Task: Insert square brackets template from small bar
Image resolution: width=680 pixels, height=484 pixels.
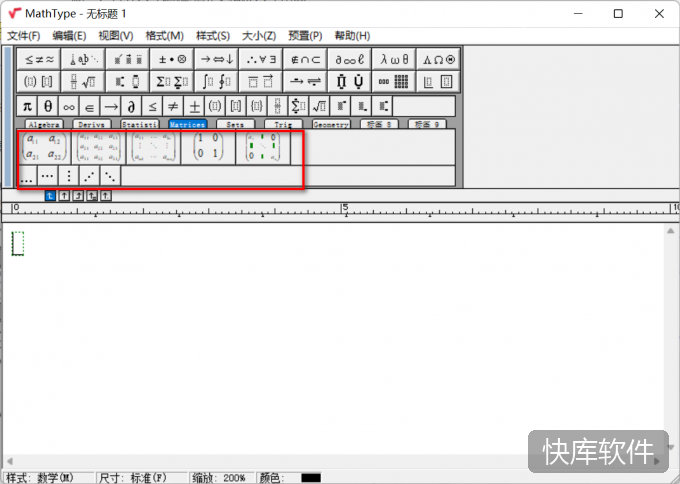Action: coord(235,106)
